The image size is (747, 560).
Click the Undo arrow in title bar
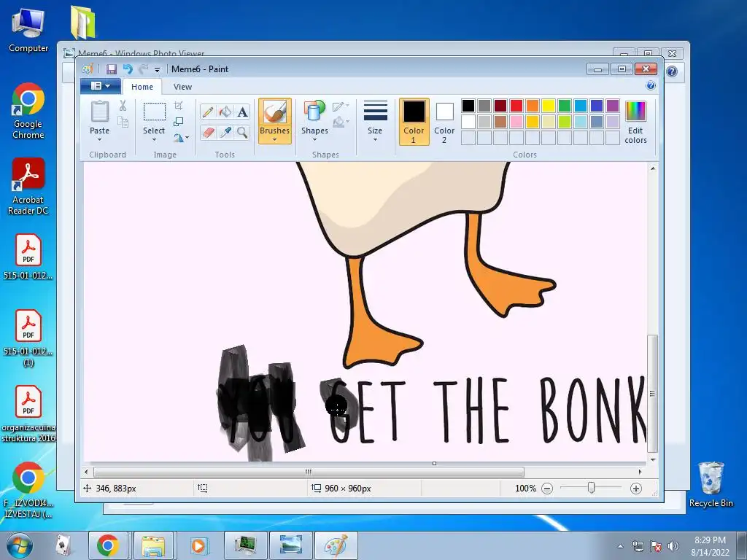coord(128,69)
